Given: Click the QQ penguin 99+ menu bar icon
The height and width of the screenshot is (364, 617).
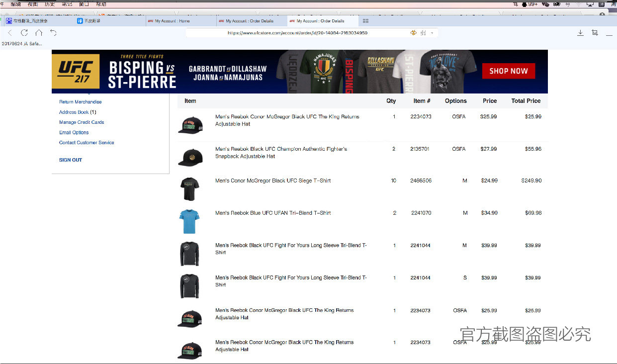Looking at the screenshot, I should [529, 3].
